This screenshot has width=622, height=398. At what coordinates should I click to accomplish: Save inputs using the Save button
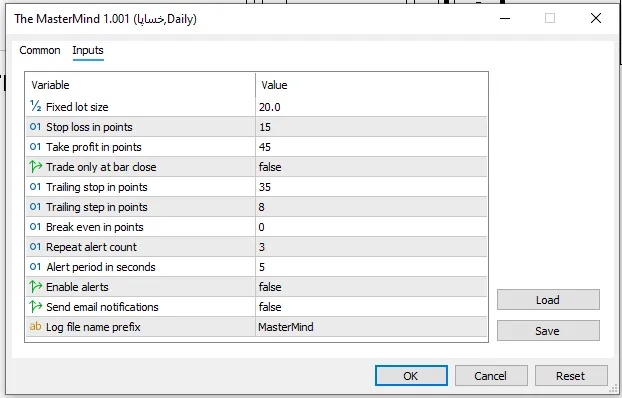coord(548,331)
